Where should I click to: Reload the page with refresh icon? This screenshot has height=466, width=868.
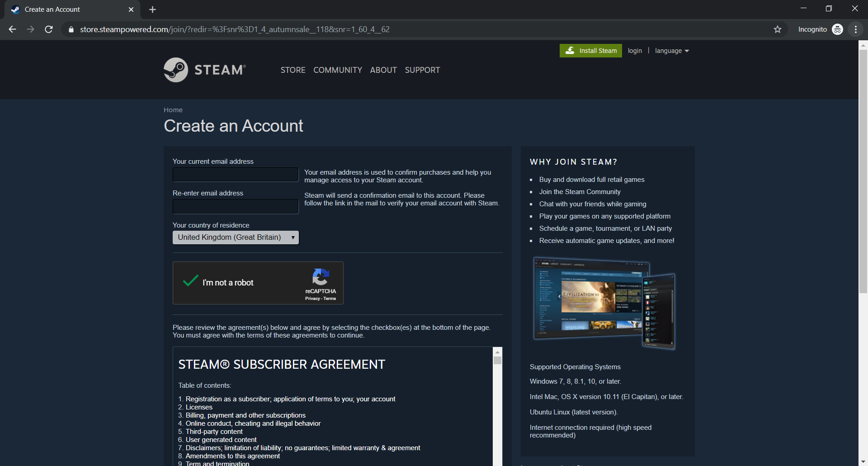click(x=49, y=29)
